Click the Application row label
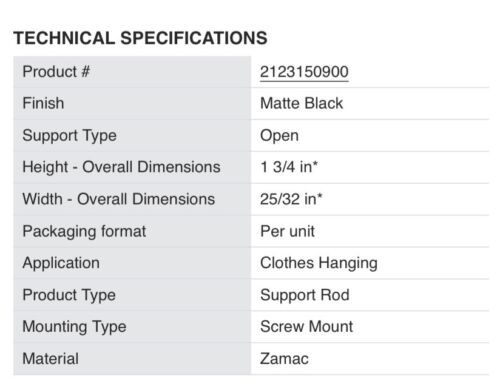Screen dimensions: 500x381 [x=61, y=263]
